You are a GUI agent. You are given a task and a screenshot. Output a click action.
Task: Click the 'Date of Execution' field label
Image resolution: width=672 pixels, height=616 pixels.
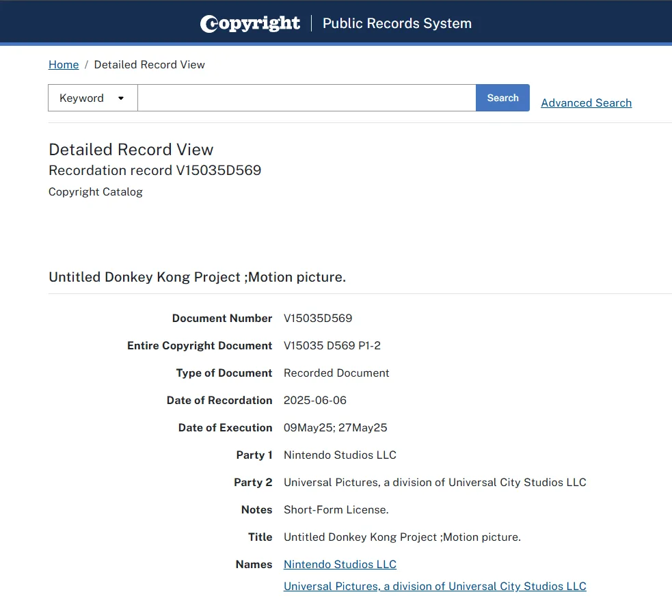coord(225,428)
